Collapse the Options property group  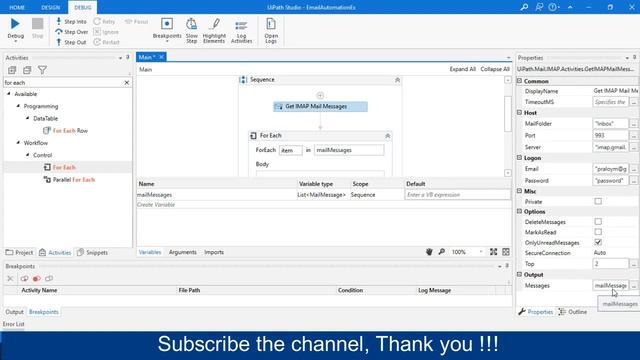520,211
